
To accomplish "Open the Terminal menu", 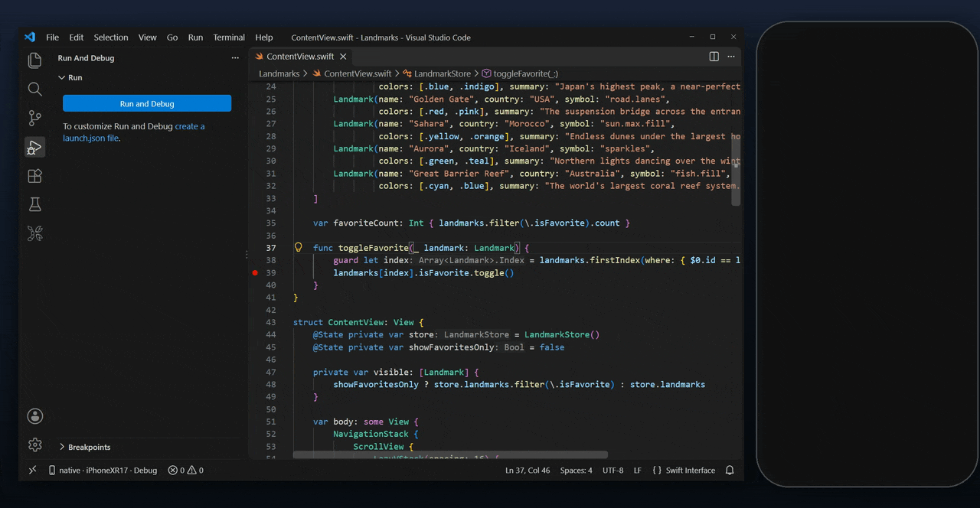I will point(229,37).
